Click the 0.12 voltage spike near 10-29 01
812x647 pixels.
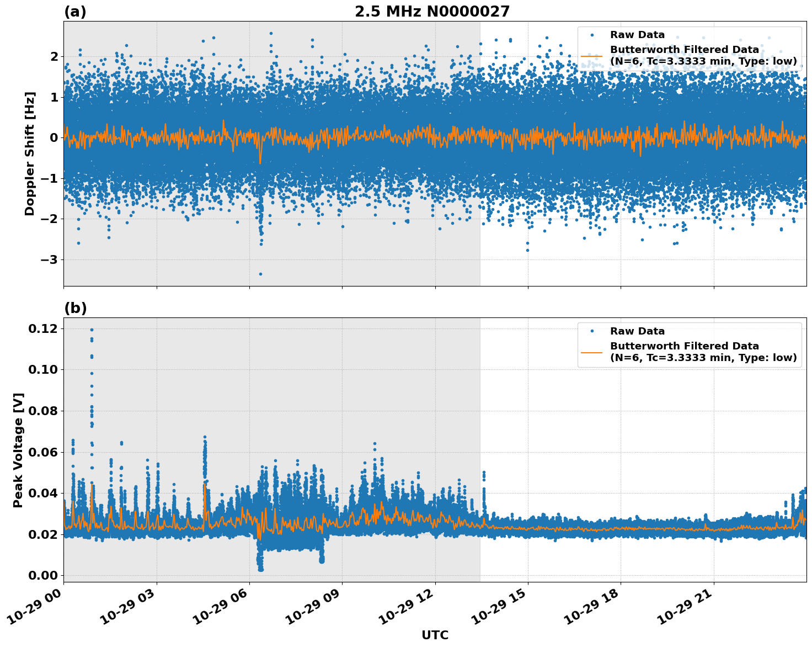click(x=92, y=329)
